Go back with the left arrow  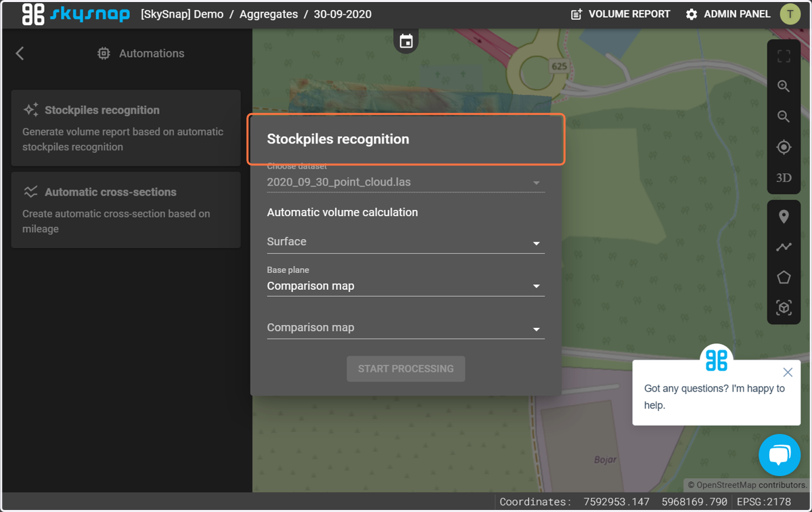click(20, 54)
